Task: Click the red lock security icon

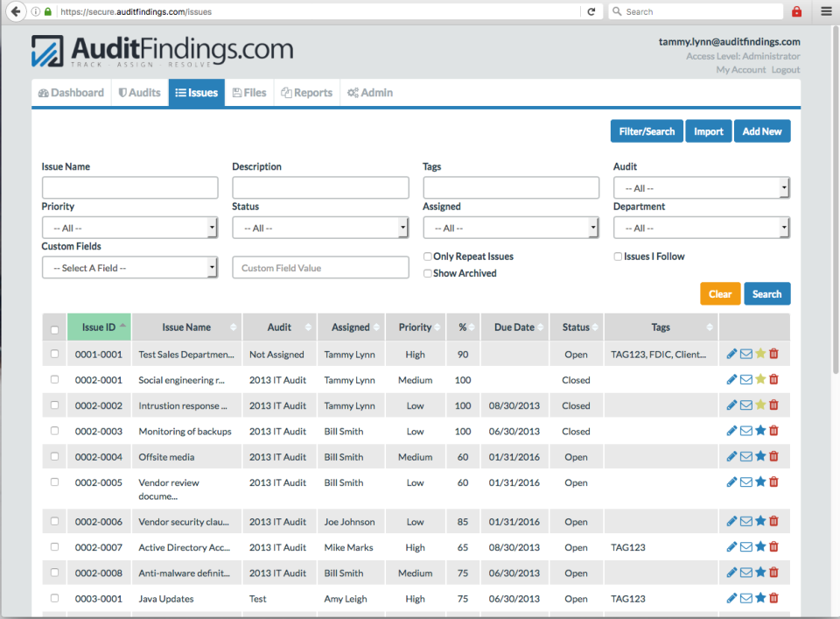Action: click(x=796, y=11)
